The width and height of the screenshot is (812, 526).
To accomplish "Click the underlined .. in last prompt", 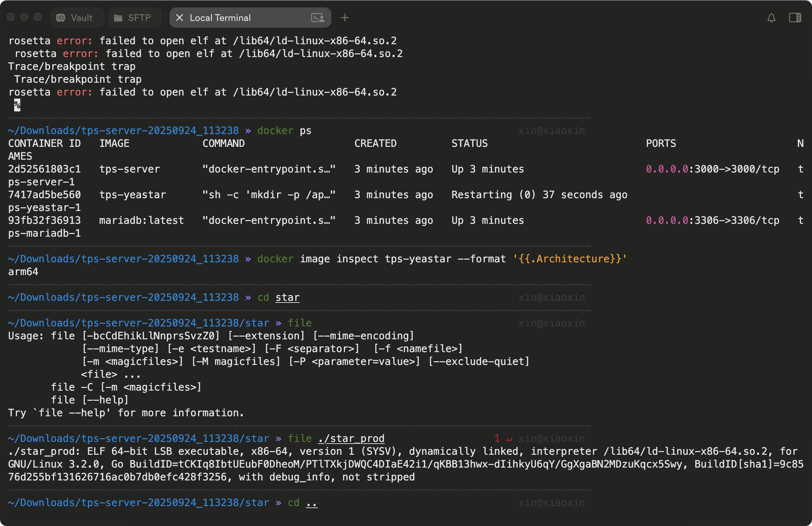I will (x=312, y=502).
